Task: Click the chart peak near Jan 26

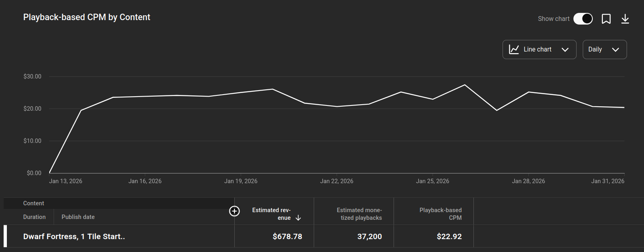Action: 465,85
